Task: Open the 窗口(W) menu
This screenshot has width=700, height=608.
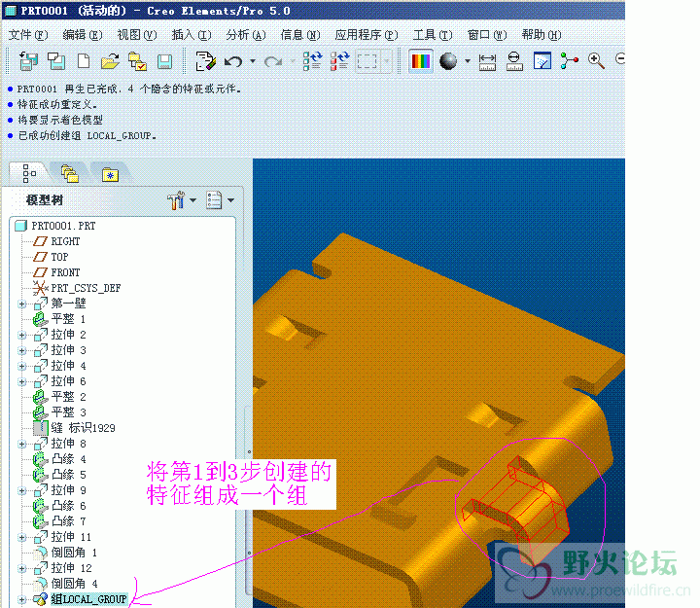Action: pyautogui.click(x=487, y=34)
